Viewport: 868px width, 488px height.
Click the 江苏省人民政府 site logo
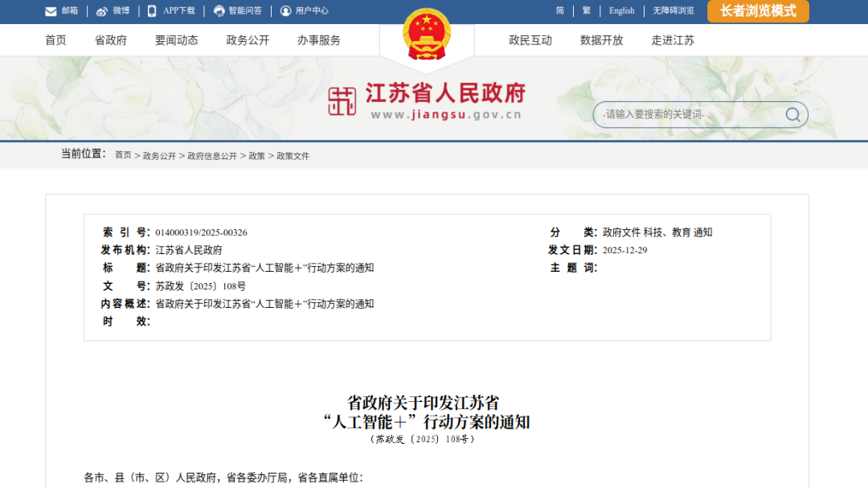point(428,98)
